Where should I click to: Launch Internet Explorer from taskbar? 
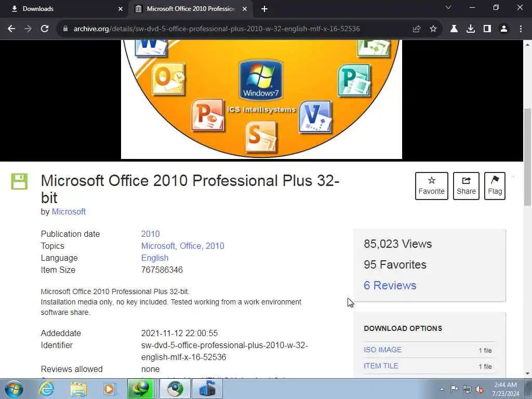[46, 389]
